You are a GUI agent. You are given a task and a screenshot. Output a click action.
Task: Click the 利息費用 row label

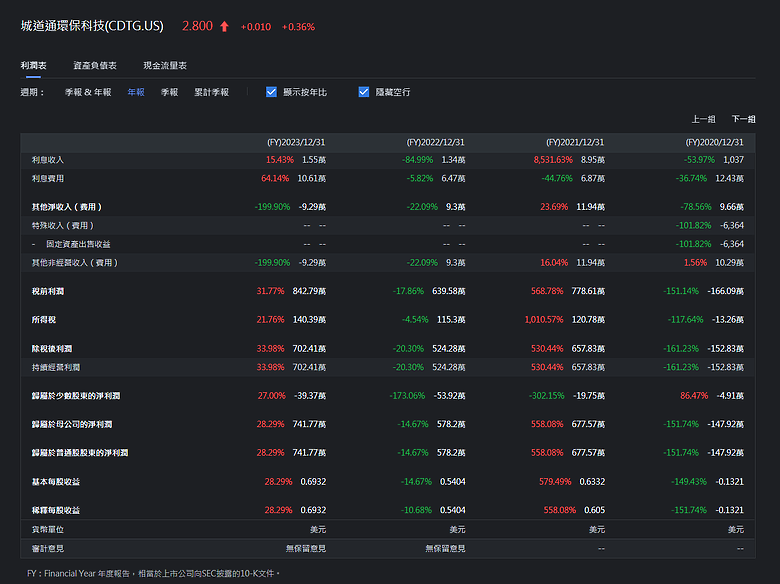(48, 178)
